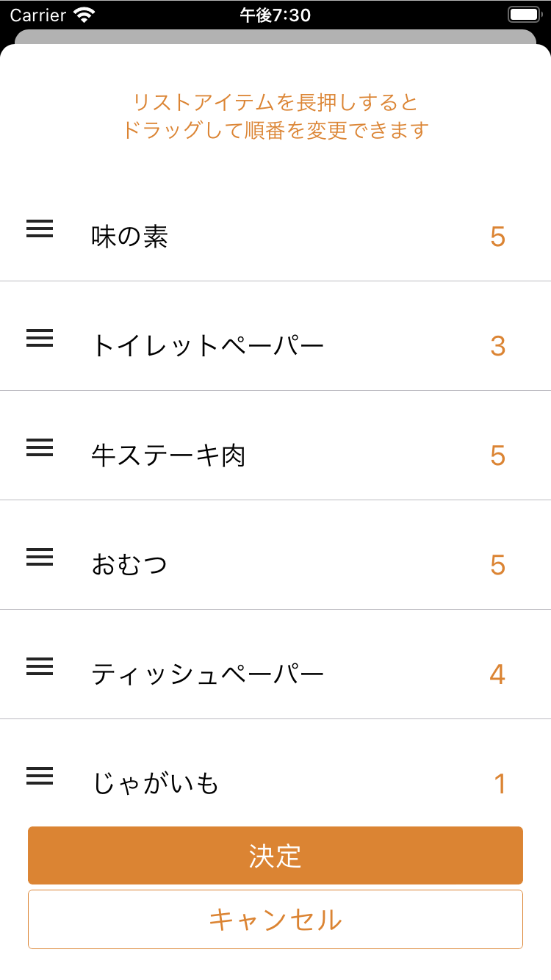Tap quantity 1 next to じゃがいも

click(500, 784)
